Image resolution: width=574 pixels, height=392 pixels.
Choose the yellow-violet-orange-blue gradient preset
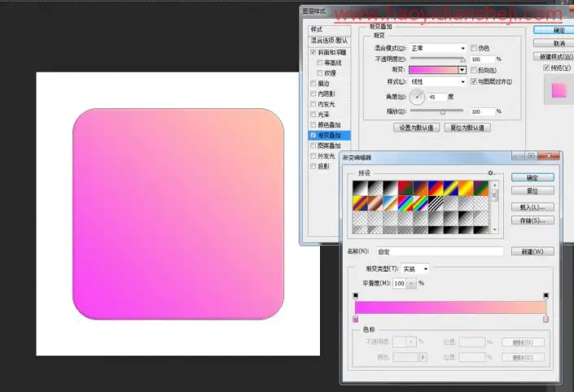(360, 203)
